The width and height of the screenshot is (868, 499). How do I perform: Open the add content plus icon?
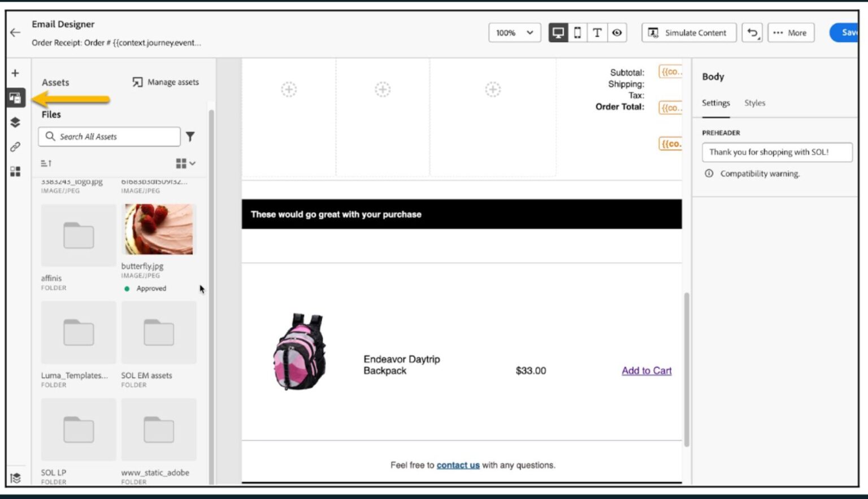point(15,72)
